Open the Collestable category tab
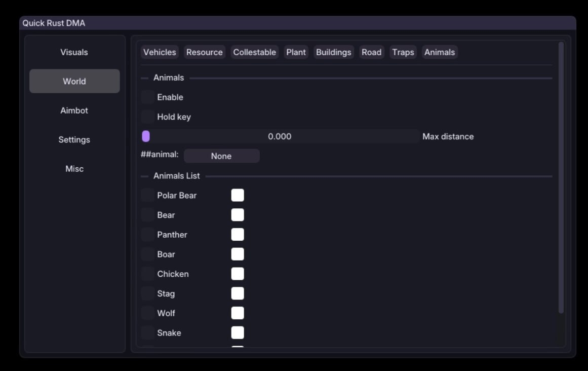Image resolution: width=588 pixels, height=371 pixels. click(254, 52)
